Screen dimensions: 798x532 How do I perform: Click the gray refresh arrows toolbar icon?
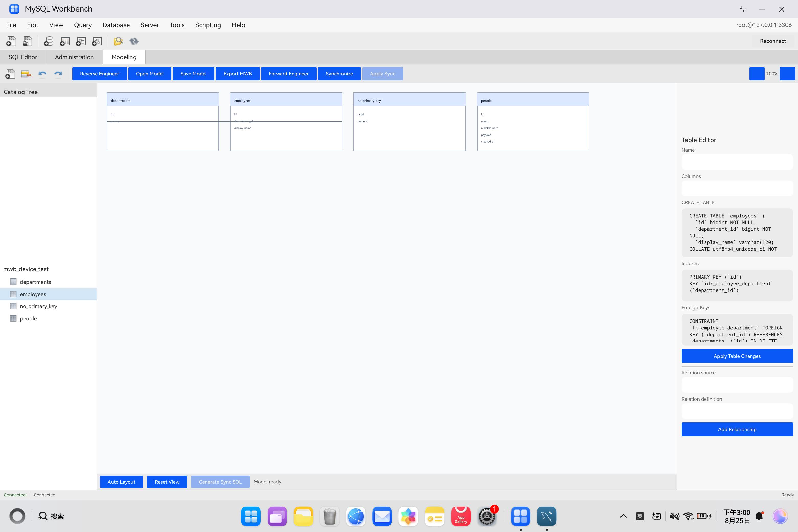point(134,41)
